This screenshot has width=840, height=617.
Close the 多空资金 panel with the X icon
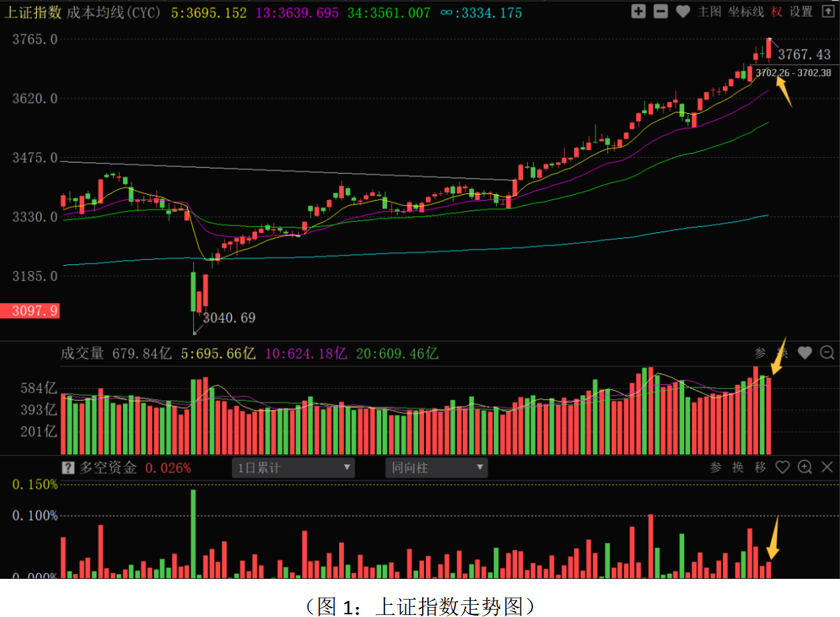pyautogui.click(x=827, y=467)
